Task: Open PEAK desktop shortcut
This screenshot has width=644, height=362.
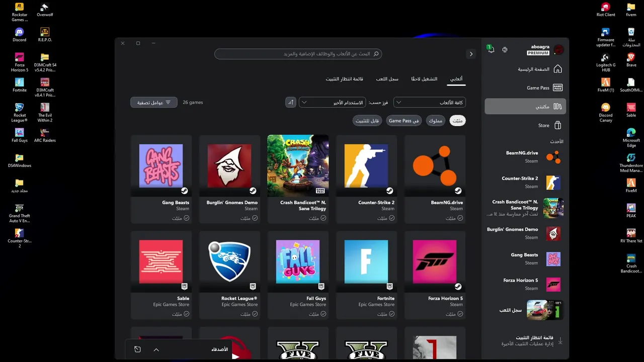Action: [x=631, y=211]
